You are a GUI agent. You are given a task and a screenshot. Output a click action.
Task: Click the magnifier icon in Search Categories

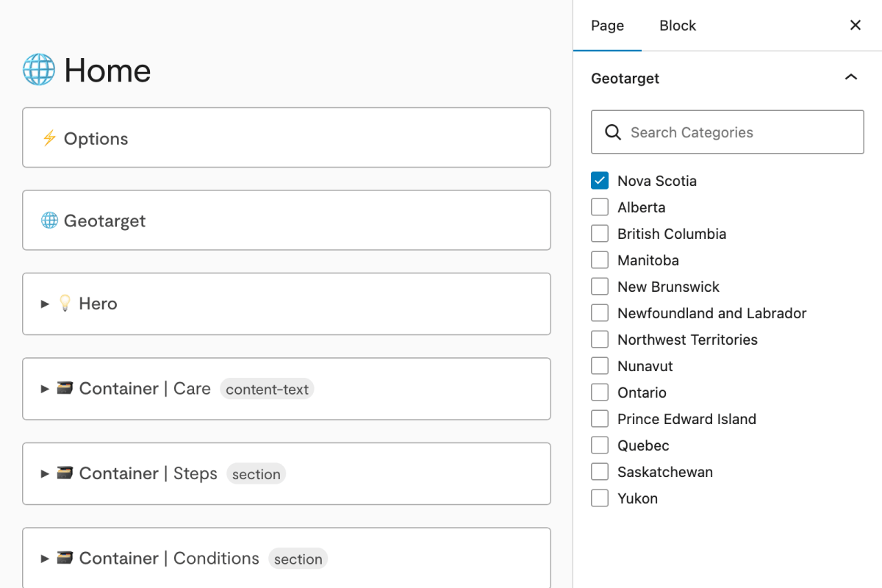(613, 132)
